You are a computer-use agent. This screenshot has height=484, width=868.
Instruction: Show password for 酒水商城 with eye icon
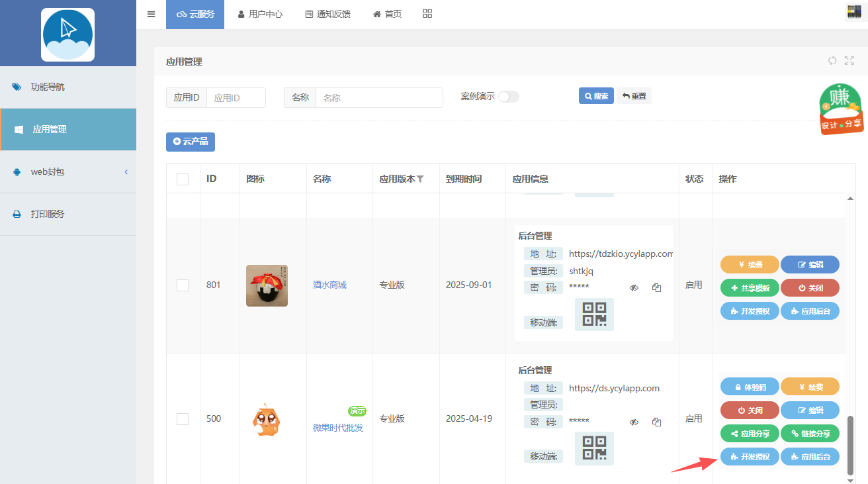[634, 288]
